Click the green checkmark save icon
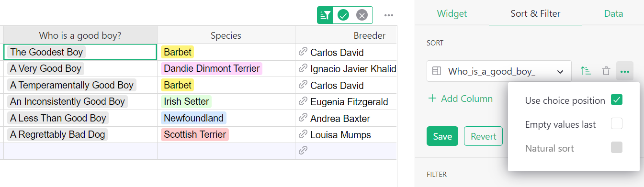644x187 pixels. point(343,15)
